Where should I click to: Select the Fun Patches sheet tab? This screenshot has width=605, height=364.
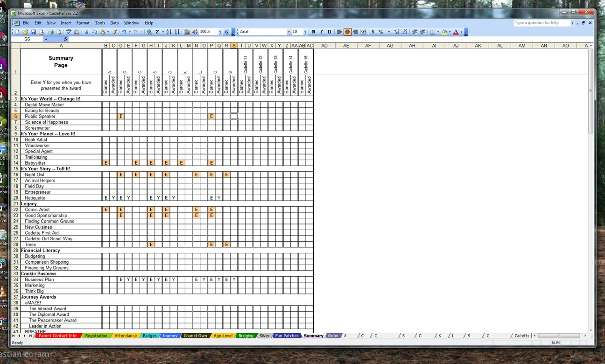click(x=287, y=336)
